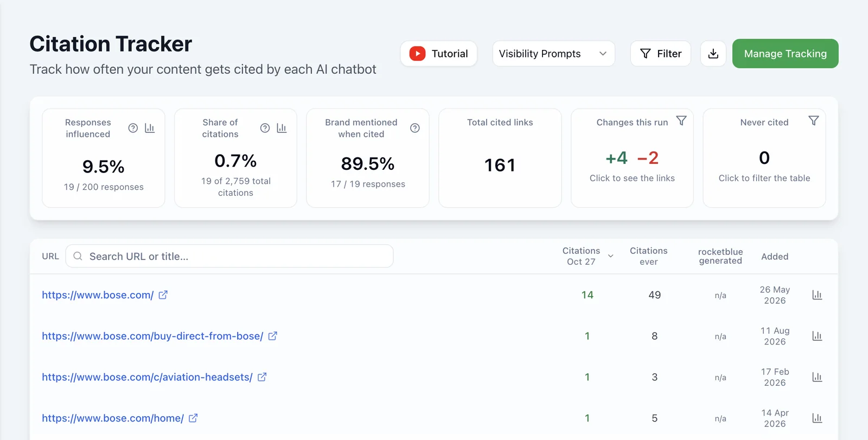Open the https://www.bose.com/ link
The image size is (868, 440).
pos(98,295)
